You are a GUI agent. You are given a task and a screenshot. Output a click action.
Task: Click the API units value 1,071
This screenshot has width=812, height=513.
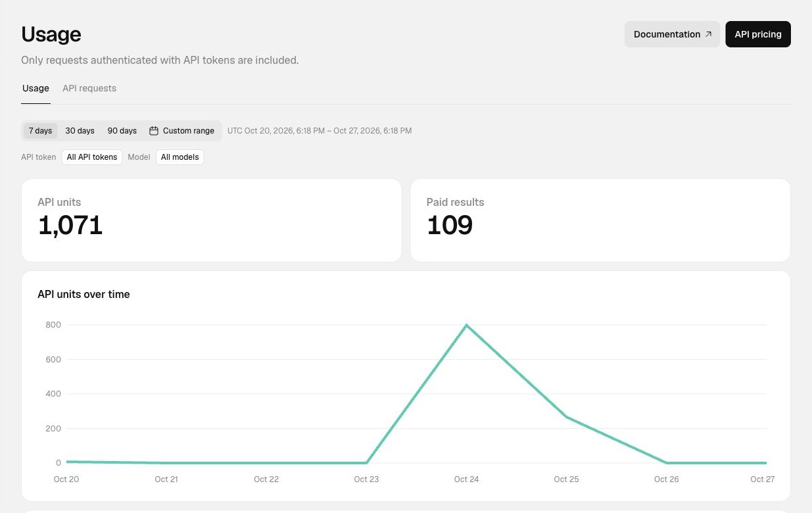point(70,226)
